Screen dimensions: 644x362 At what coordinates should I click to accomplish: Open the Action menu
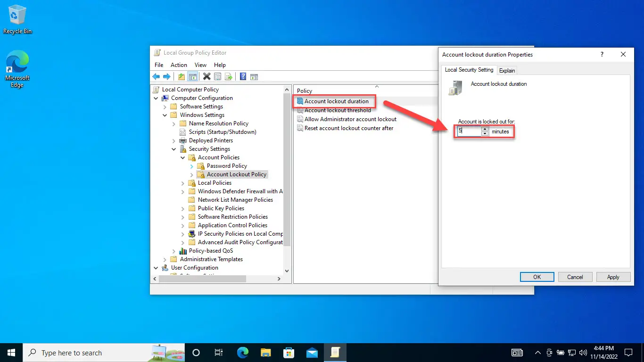[x=179, y=65]
